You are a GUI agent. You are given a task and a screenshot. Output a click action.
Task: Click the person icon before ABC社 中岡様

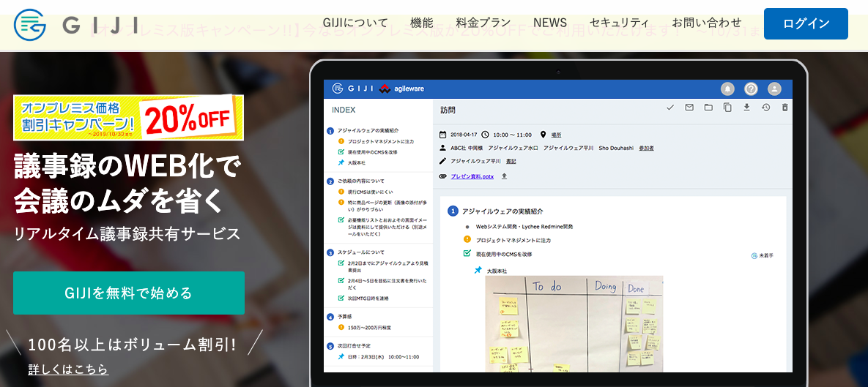point(442,148)
